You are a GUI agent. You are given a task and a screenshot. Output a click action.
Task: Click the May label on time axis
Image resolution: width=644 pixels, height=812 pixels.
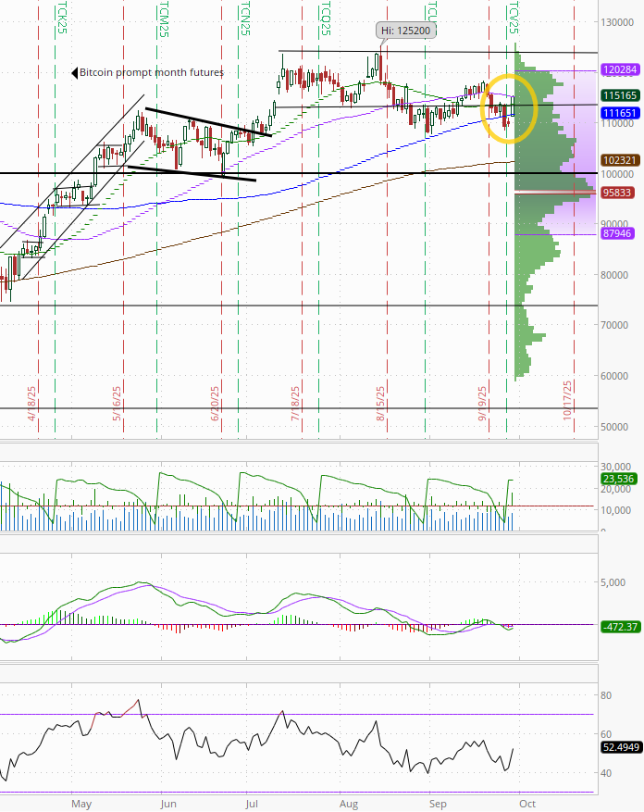[x=81, y=804]
